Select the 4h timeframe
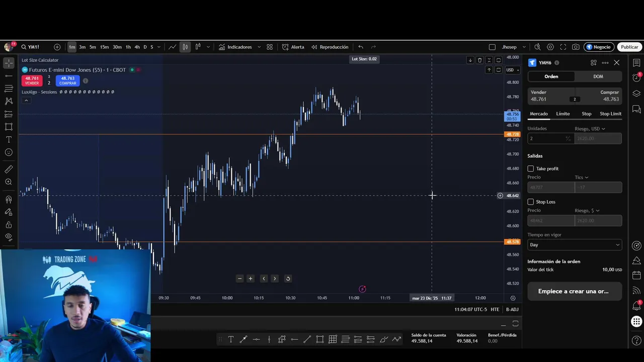This screenshot has width=644, height=362. click(137, 47)
